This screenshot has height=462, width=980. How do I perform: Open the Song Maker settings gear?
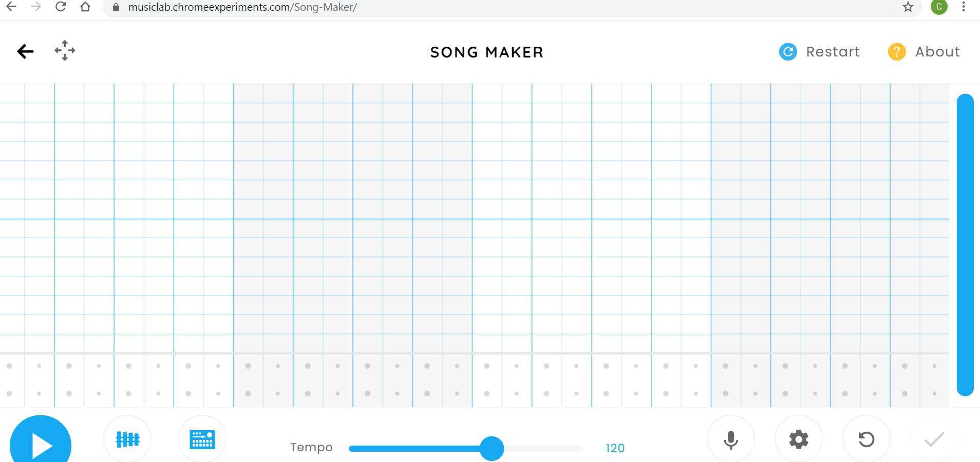tap(798, 439)
